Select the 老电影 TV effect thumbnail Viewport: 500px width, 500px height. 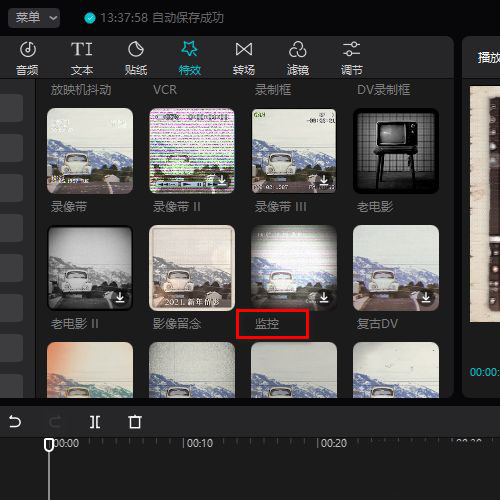coord(396,151)
